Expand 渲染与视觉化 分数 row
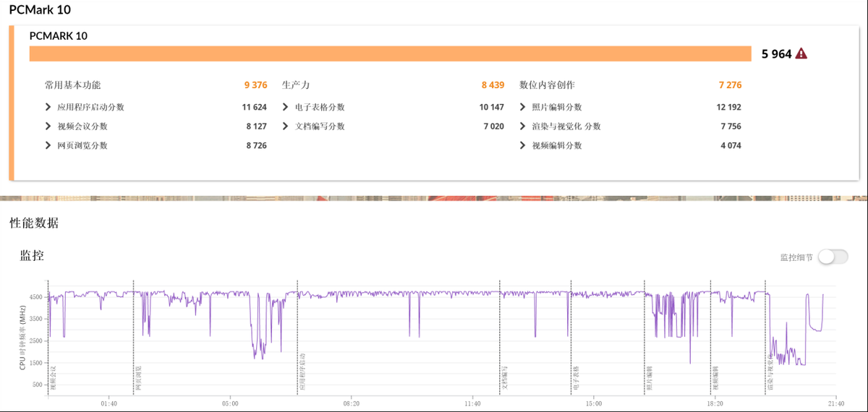Viewport: 868px width, 412px height. click(x=523, y=126)
